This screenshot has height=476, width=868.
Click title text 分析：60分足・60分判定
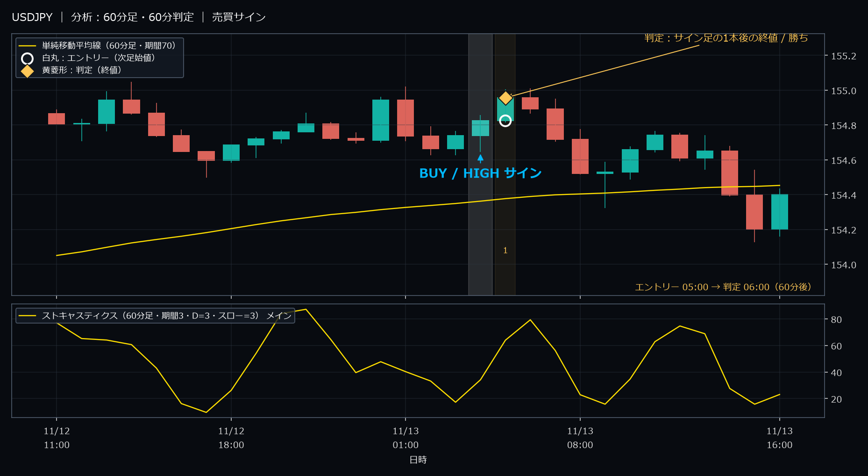tap(132, 17)
